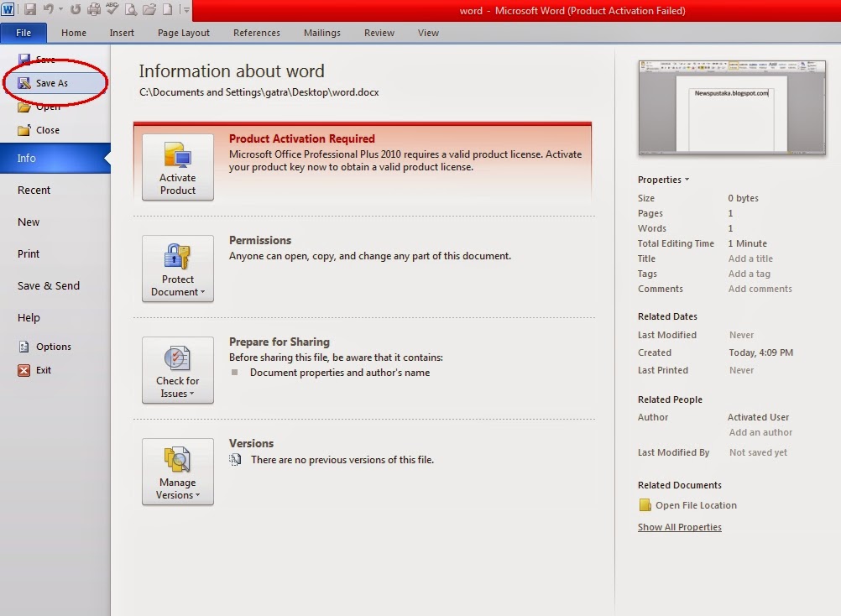Open the File tab
The height and width of the screenshot is (616, 841).
(24, 33)
